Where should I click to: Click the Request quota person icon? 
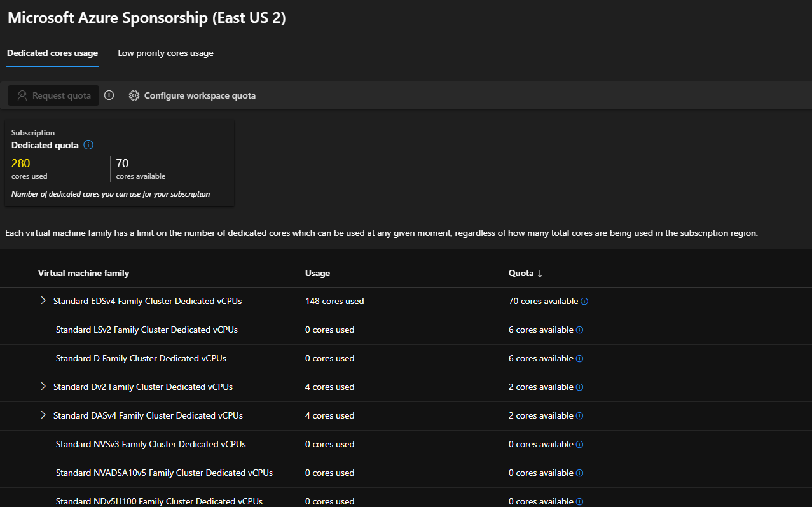pos(22,95)
